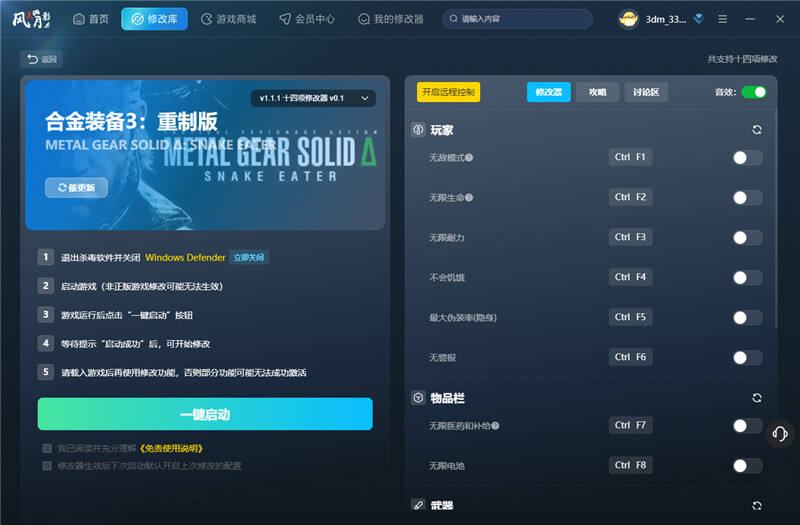Screen dimensions: 800x525
Task: Open the trainer version dropdown
Action: coord(313,98)
